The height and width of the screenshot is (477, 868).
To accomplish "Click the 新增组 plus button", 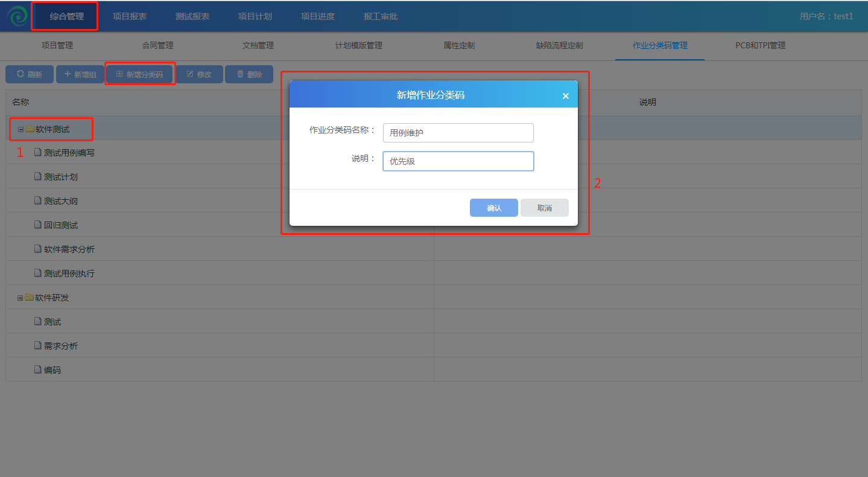I will click(80, 74).
